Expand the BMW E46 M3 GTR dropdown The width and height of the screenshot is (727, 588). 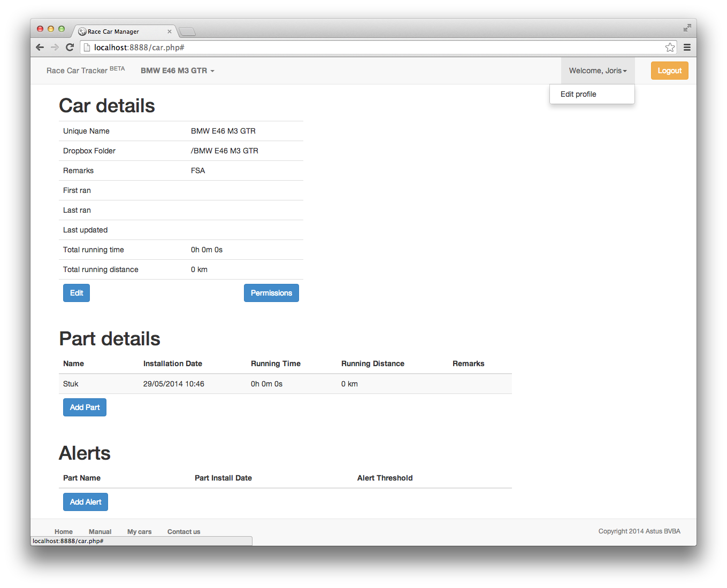177,71
